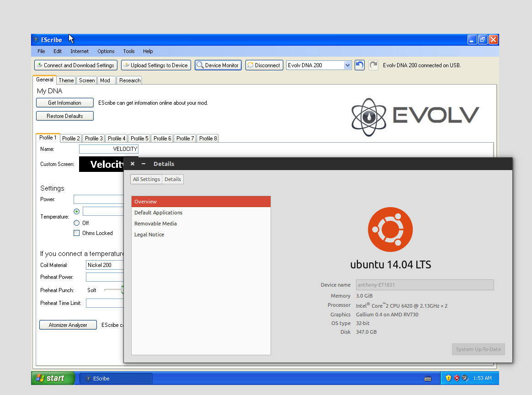Expand the Evolv DNA 200 device dropdown
The height and width of the screenshot is (395, 532).
click(347, 65)
